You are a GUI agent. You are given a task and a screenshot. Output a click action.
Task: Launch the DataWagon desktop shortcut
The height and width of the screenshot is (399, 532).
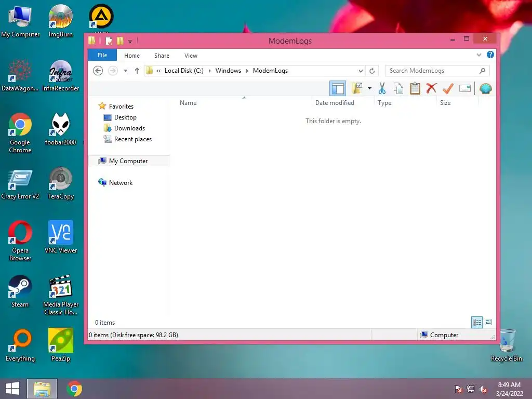(20, 75)
